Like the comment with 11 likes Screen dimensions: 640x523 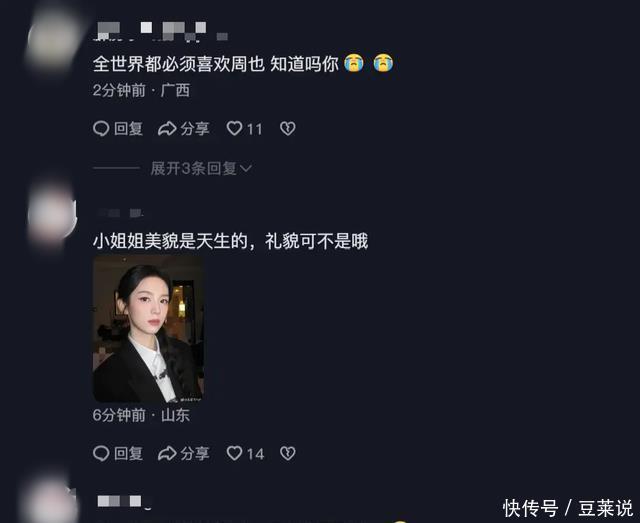click(234, 129)
